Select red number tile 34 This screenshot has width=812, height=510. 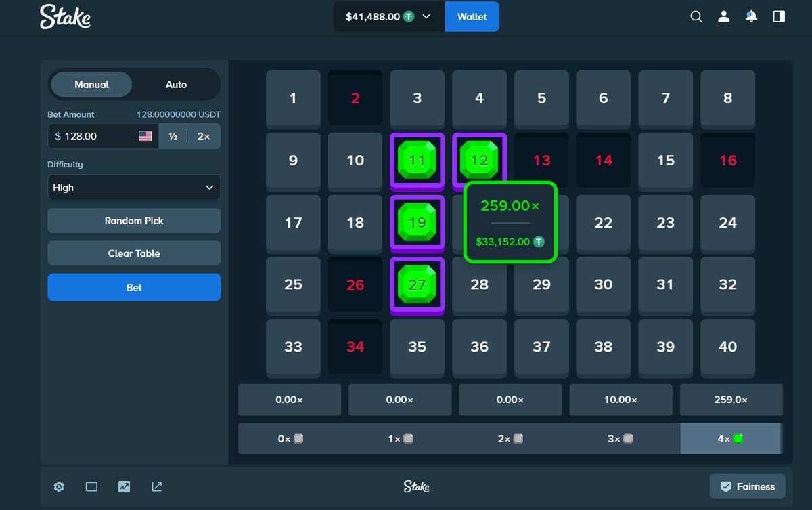(355, 347)
